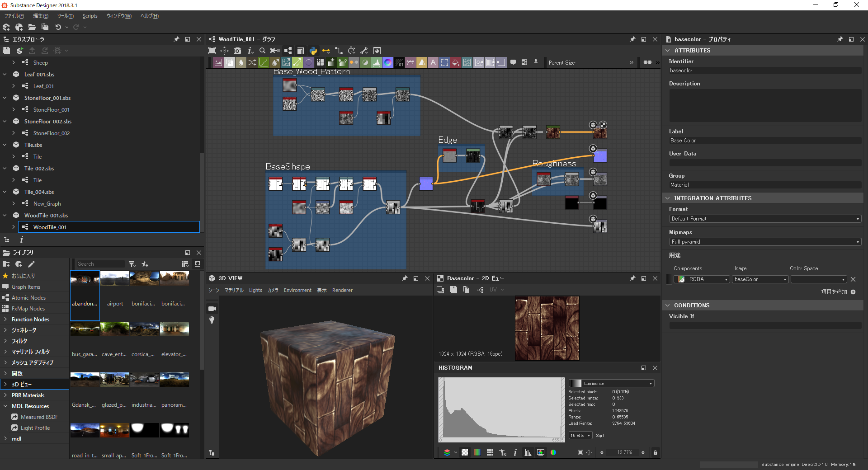Create a new Substance package
The height and width of the screenshot is (470, 868).
click(6, 27)
